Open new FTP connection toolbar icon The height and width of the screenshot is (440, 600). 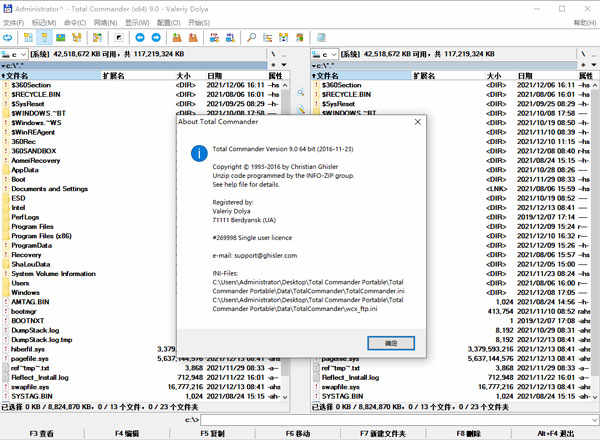(x=230, y=37)
